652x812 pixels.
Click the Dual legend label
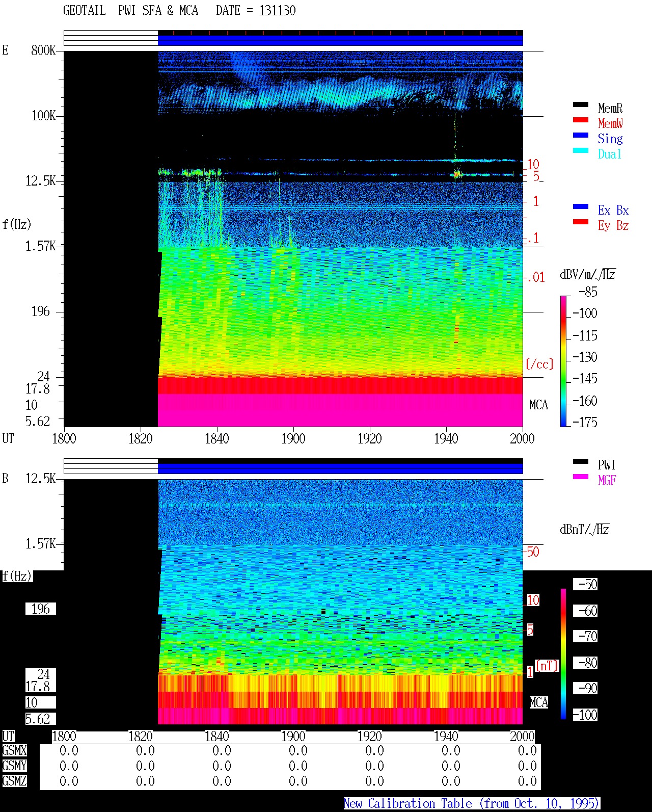tap(610, 154)
